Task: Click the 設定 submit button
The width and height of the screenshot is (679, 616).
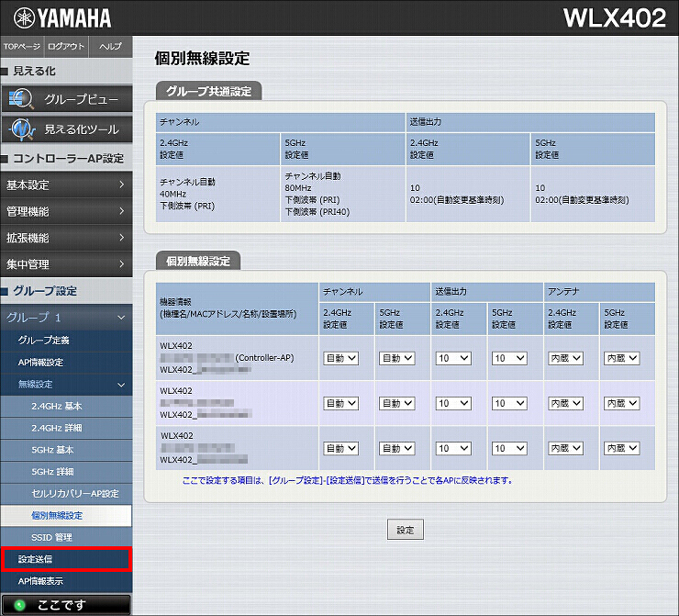Action: (x=406, y=530)
